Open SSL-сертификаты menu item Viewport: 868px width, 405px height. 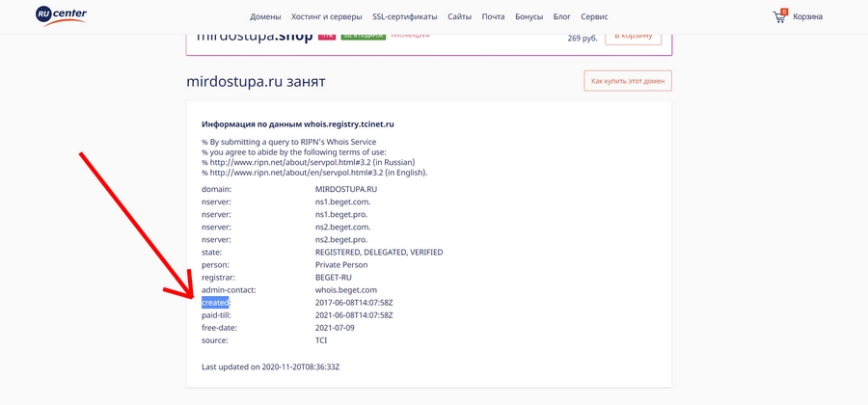405,16
